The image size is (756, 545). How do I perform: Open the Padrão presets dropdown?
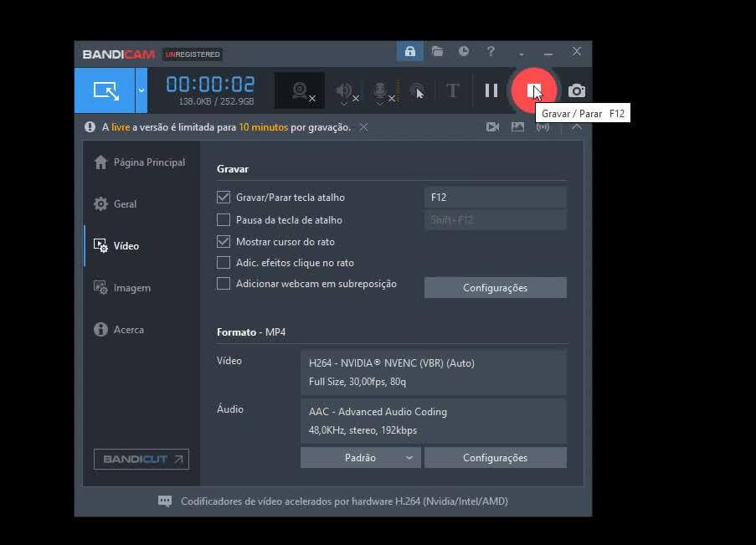point(360,458)
